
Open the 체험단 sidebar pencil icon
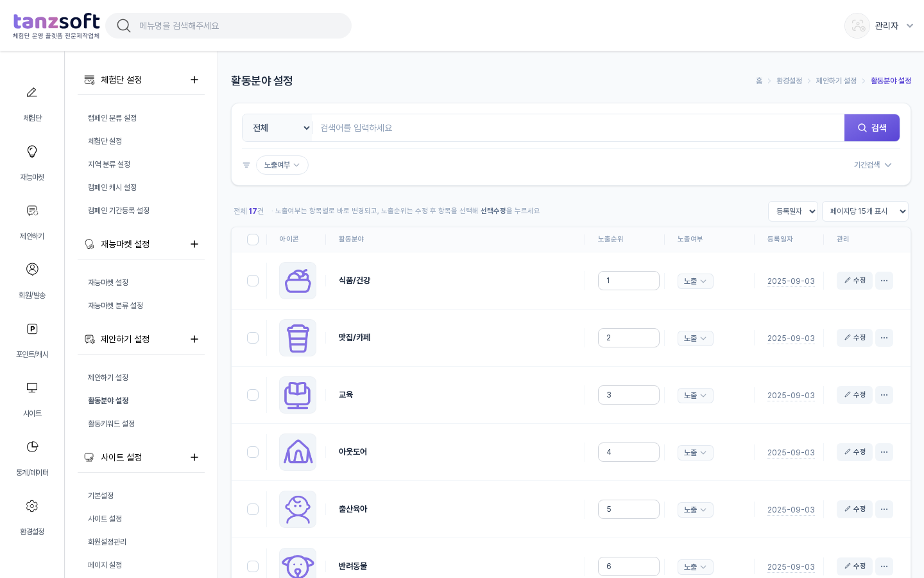pyautogui.click(x=32, y=92)
